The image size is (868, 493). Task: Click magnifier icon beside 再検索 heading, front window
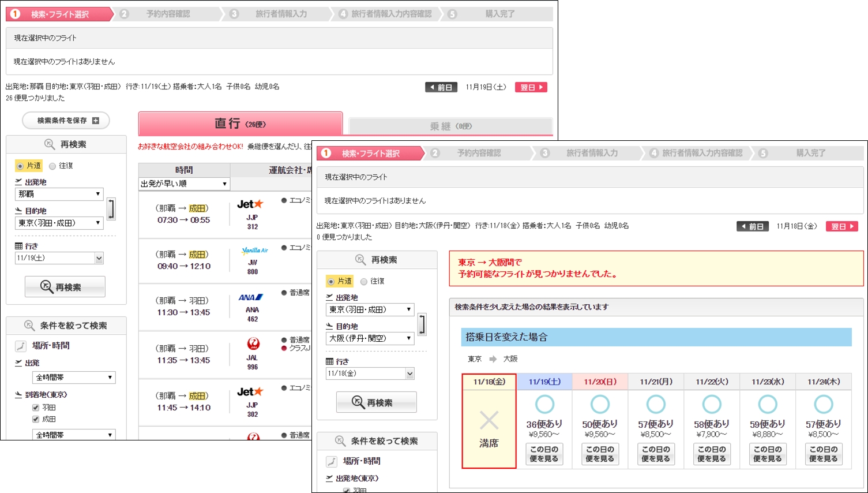tap(360, 260)
